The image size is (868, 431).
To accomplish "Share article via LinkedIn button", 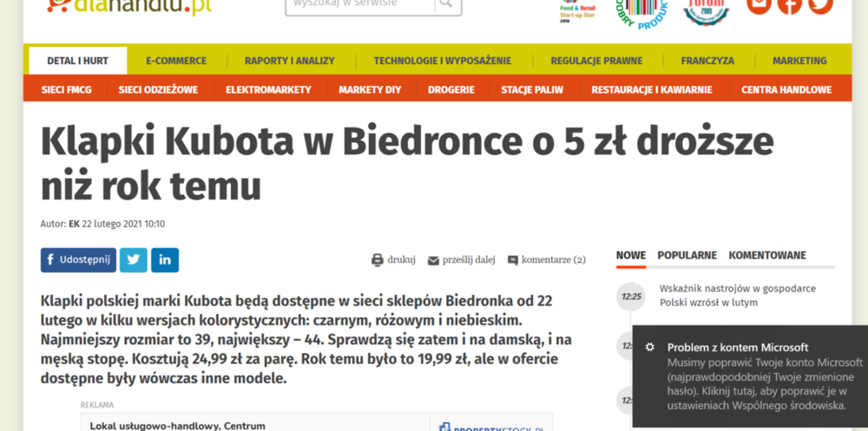I will pyautogui.click(x=165, y=260).
